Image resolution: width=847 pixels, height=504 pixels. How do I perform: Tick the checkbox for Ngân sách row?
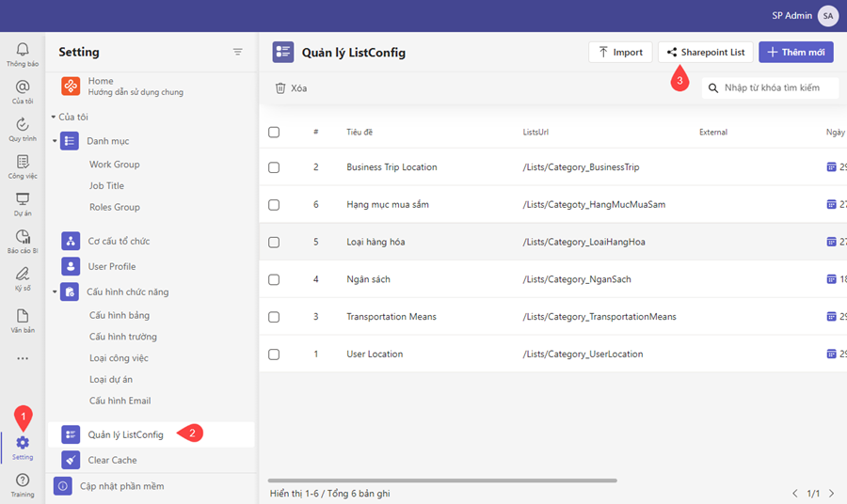tap(274, 279)
